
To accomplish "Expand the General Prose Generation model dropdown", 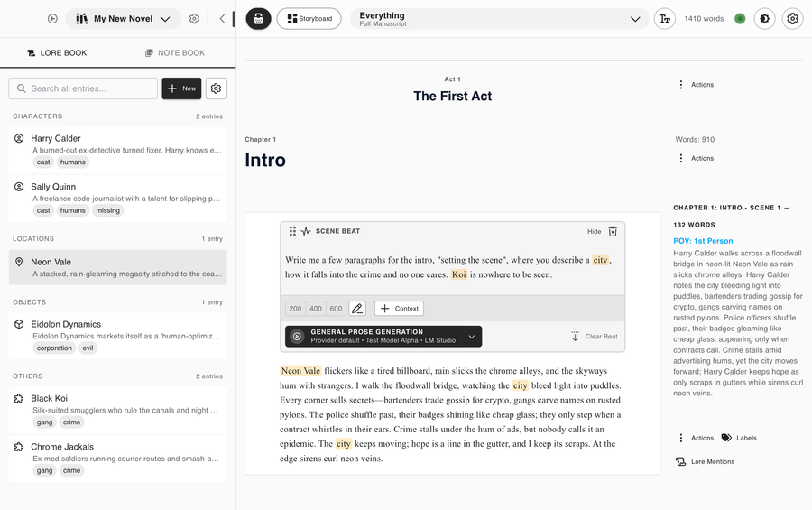I will pyautogui.click(x=472, y=337).
